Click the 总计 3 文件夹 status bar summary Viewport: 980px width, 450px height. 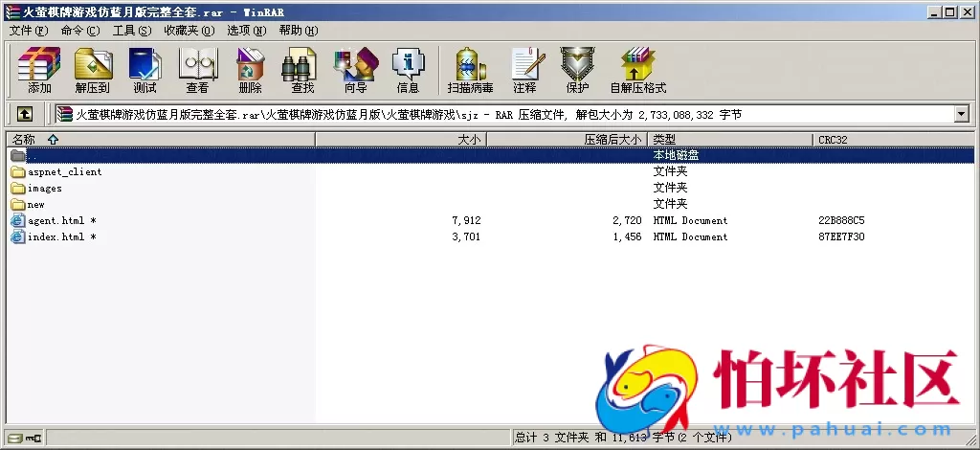pos(625,437)
